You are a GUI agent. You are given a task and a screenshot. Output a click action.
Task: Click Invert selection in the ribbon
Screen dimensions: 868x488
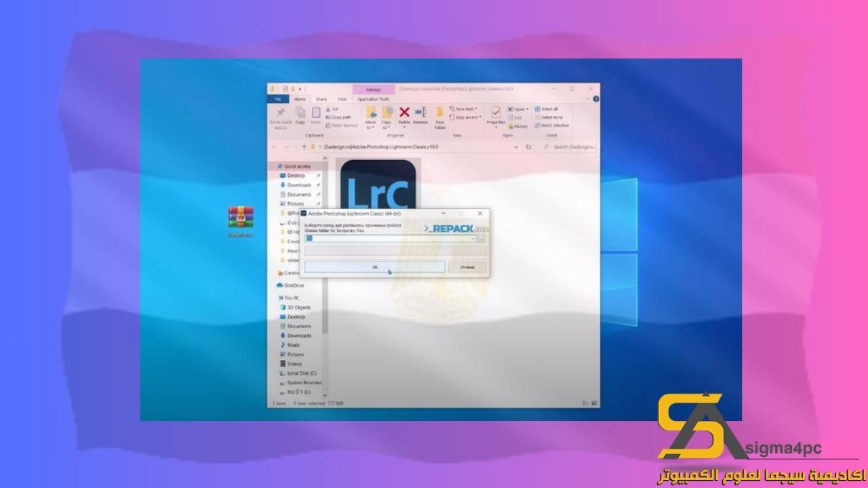(x=552, y=125)
